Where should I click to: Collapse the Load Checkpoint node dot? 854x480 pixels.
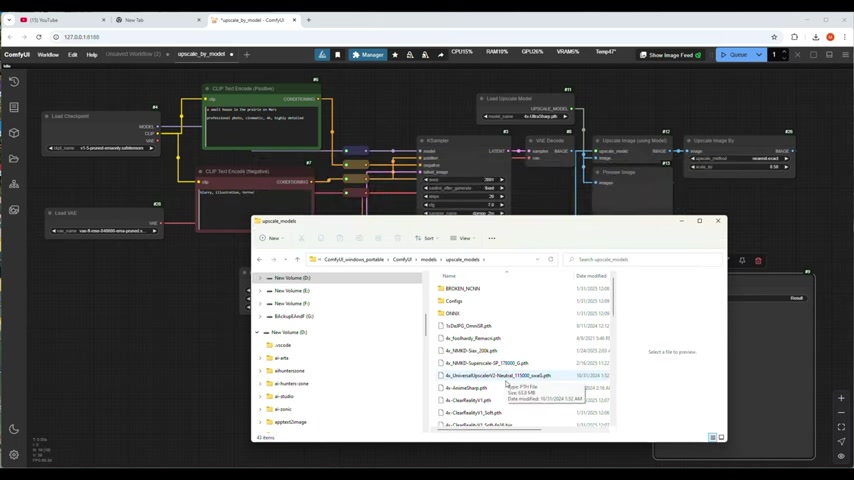47,116
